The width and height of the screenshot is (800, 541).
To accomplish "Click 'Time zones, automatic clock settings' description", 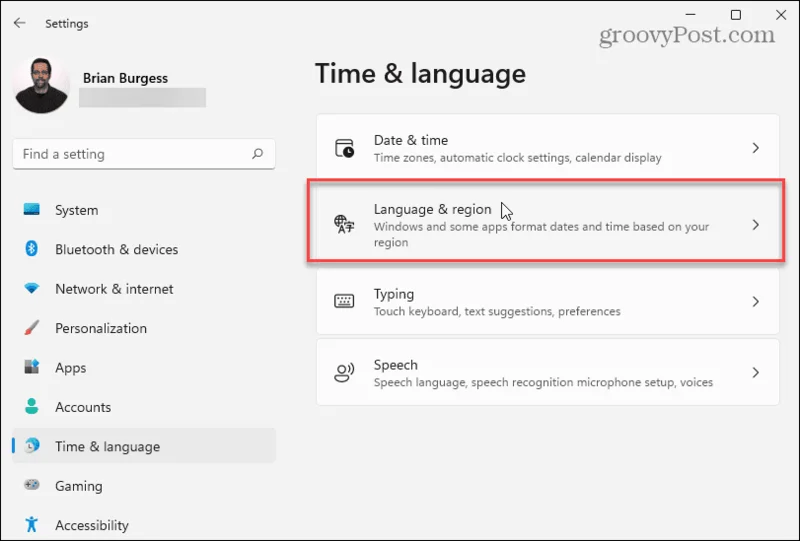I will click(517, 158).
